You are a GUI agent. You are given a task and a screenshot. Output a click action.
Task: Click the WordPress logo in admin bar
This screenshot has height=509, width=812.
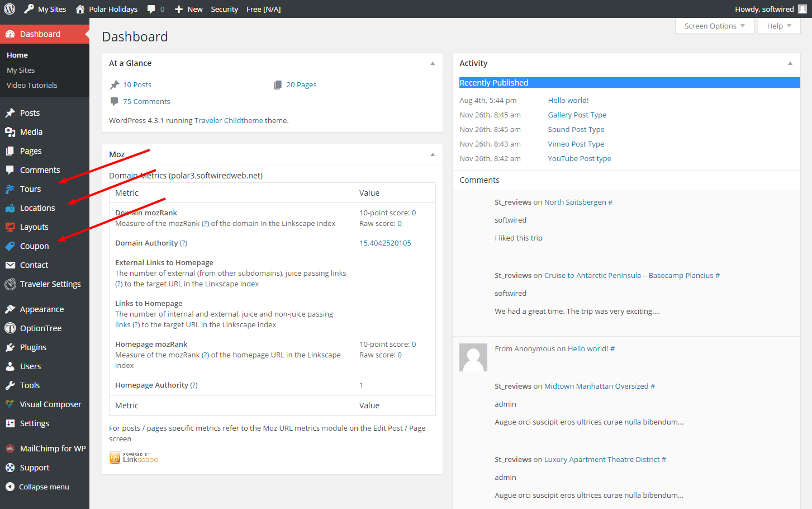coord(10,9)
